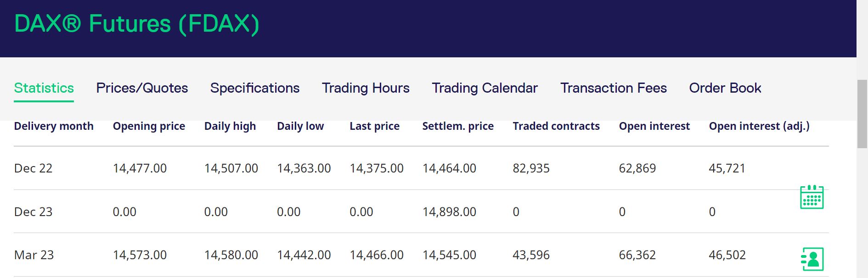Click the Opening price column header
The width and height of the screenshot is (868, 278).
click(149, 126)
